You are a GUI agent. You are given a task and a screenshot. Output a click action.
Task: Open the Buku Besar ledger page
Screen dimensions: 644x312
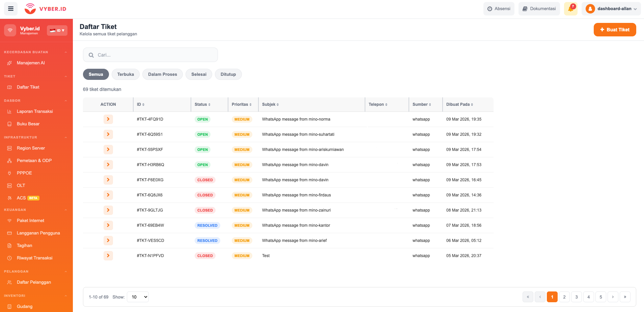pyautogui.click(x=28, y=124)
